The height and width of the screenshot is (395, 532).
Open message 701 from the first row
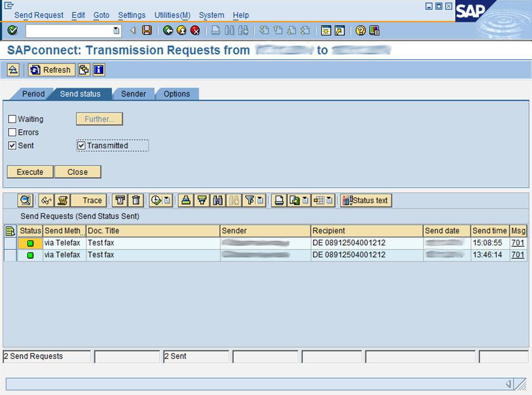pos(518,242)
